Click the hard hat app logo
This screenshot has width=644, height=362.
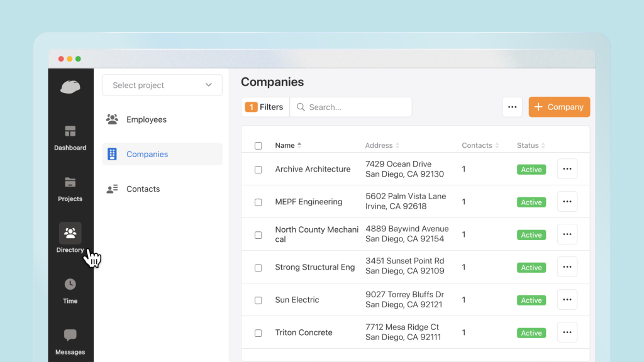pos(70,87)
